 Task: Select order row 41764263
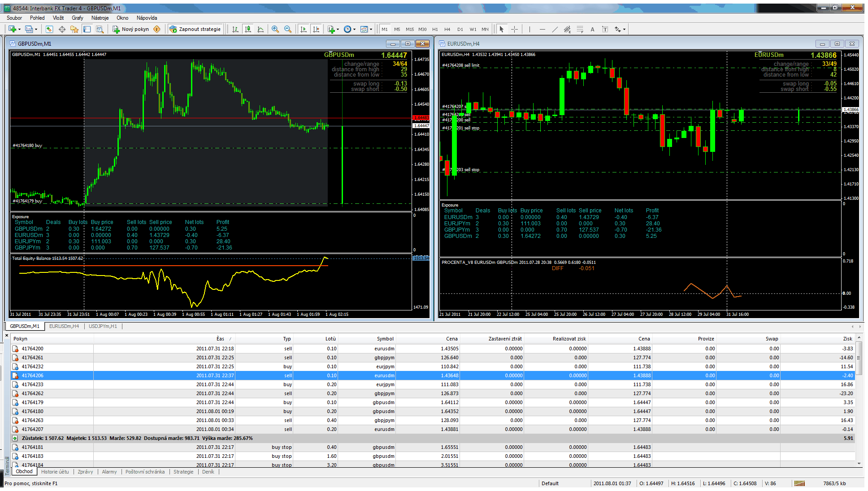point(433,420)
